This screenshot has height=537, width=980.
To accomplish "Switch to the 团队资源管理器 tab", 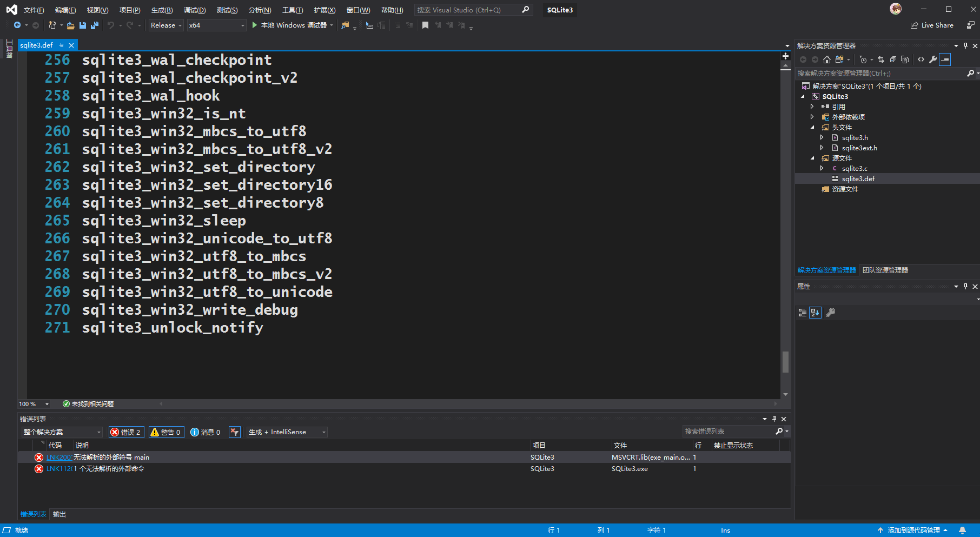I will click(x=885, y=270).
